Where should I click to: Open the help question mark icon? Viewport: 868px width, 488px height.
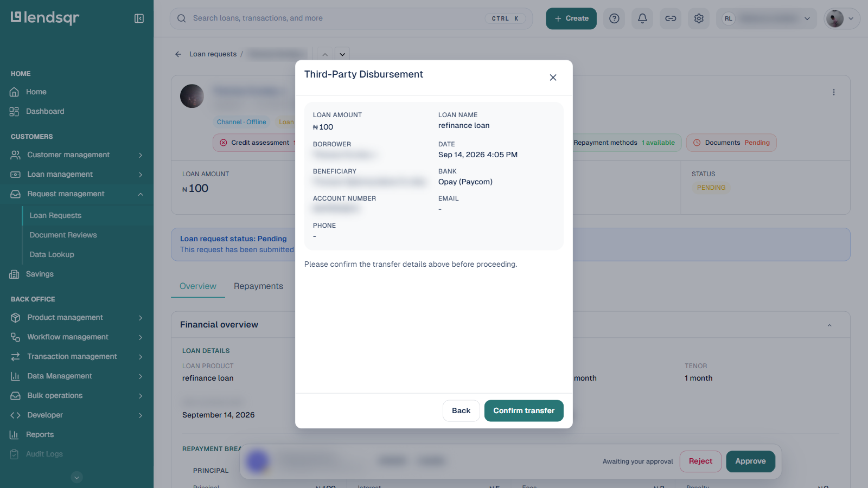pyautogui.click(x=614, y=18)
